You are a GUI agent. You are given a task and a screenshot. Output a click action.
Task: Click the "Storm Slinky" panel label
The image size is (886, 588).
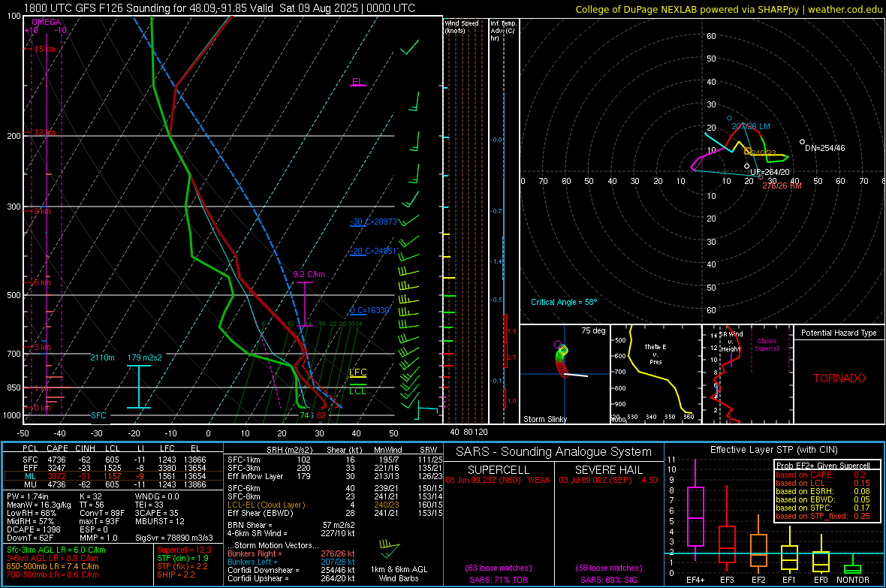(x=544, y=419)
